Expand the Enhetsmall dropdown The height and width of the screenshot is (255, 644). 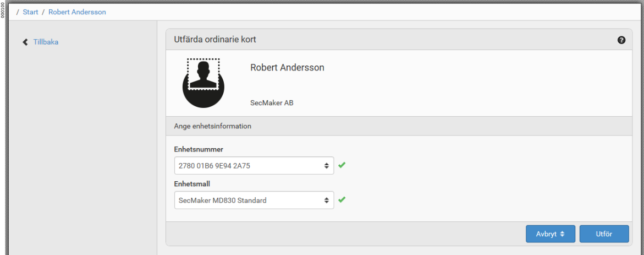(253, 200)
